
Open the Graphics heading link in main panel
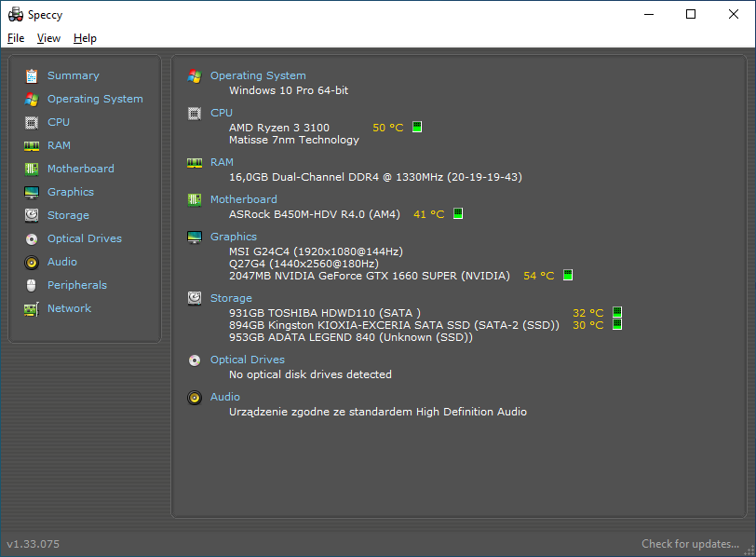[x=234, y=237]
